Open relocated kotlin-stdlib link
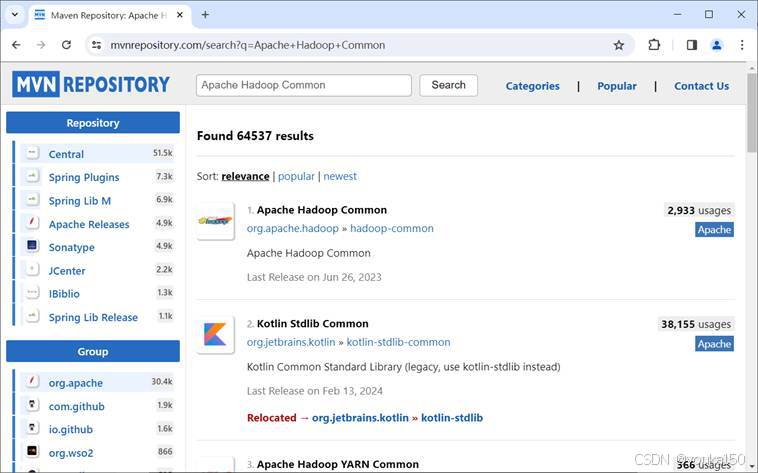 452,418
